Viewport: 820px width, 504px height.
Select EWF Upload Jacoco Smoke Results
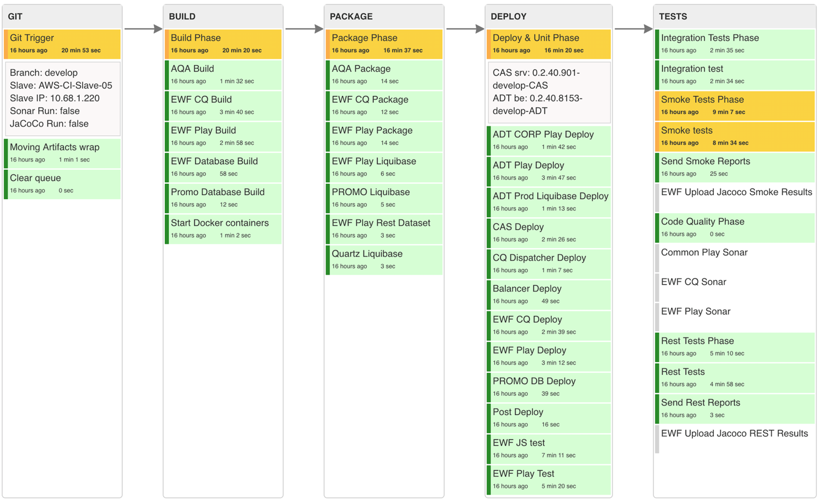(736, 192)
